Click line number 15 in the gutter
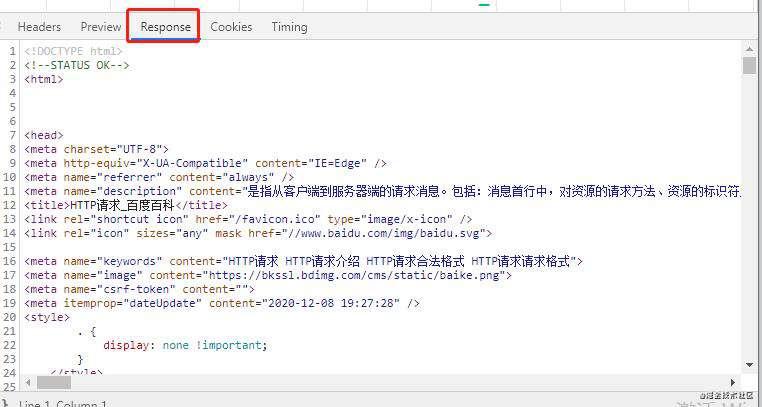The width and height of the screenshot is (762, 407). click(9, 247)
